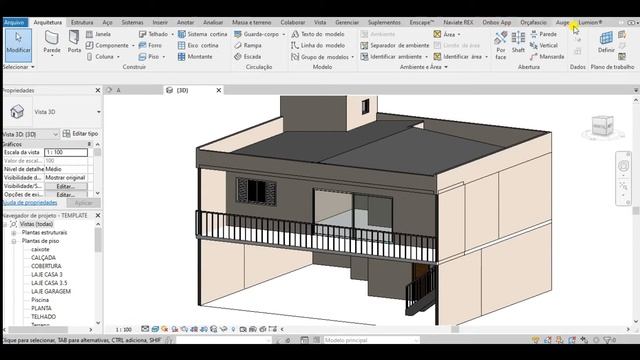This screenshot has width=640, height=360.
Task: Click Editar button for Opções de exi...
Action: [66, 195]
